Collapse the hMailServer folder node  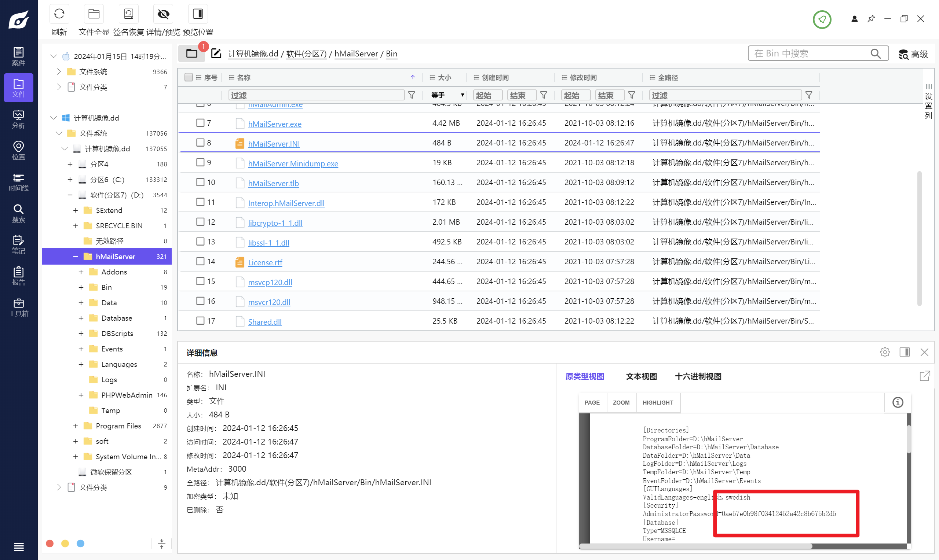tap(76, 257)
